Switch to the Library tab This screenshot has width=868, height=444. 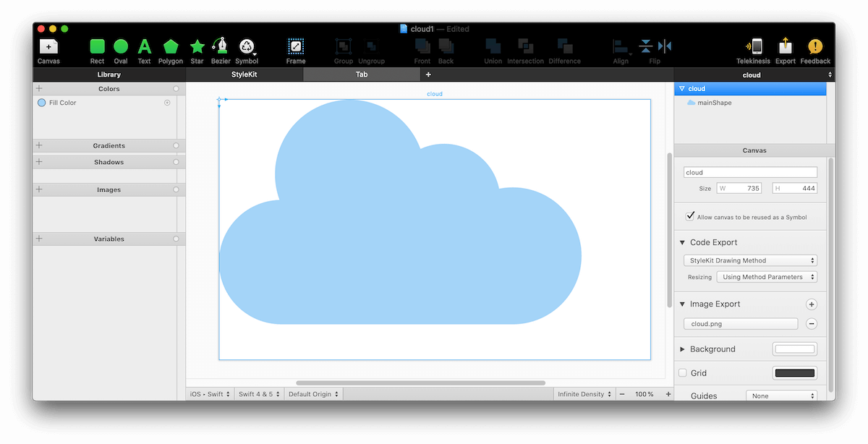click(x=109, y=74)
